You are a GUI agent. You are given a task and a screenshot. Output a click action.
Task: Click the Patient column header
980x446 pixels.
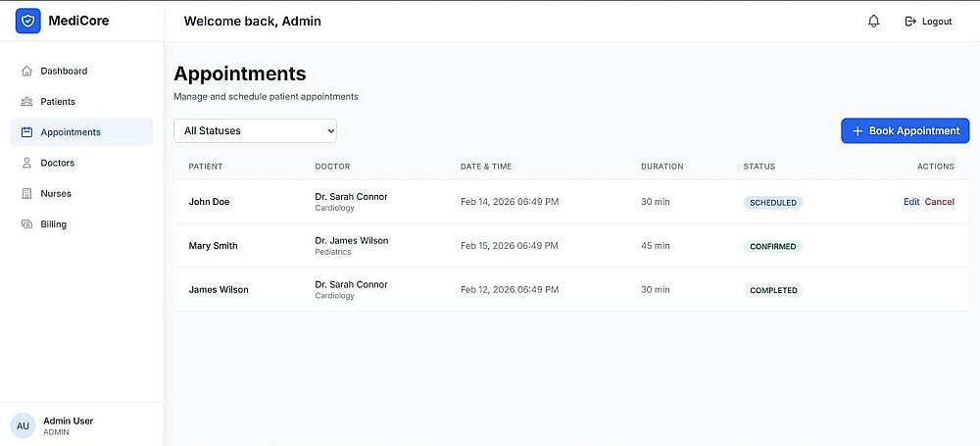pyautogui.click(x=206, y=167)
